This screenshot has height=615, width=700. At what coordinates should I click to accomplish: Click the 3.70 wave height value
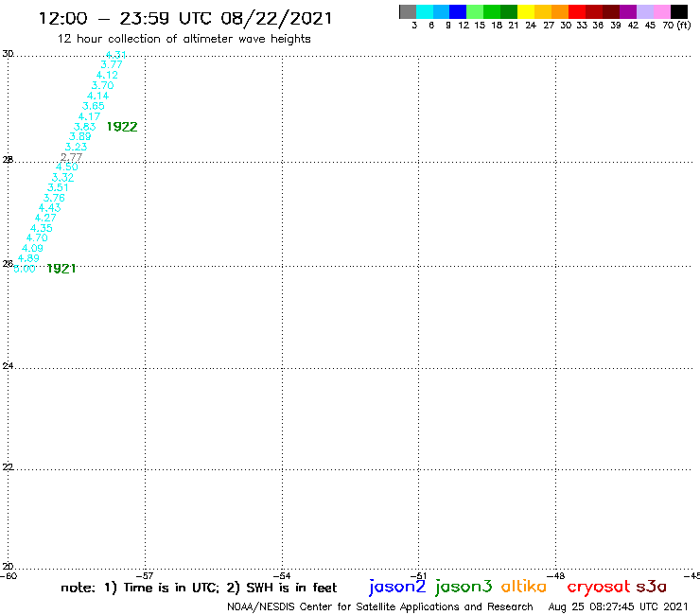(x=103, y=85)
